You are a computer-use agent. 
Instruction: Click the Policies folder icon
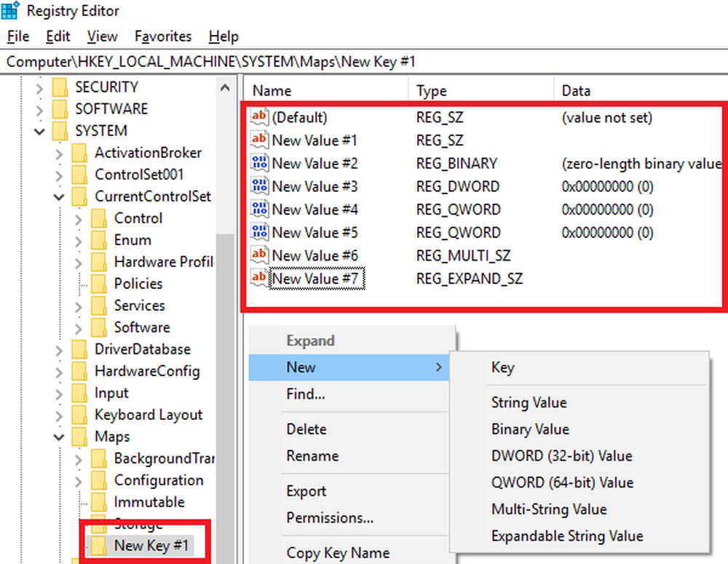pos(99,283)
